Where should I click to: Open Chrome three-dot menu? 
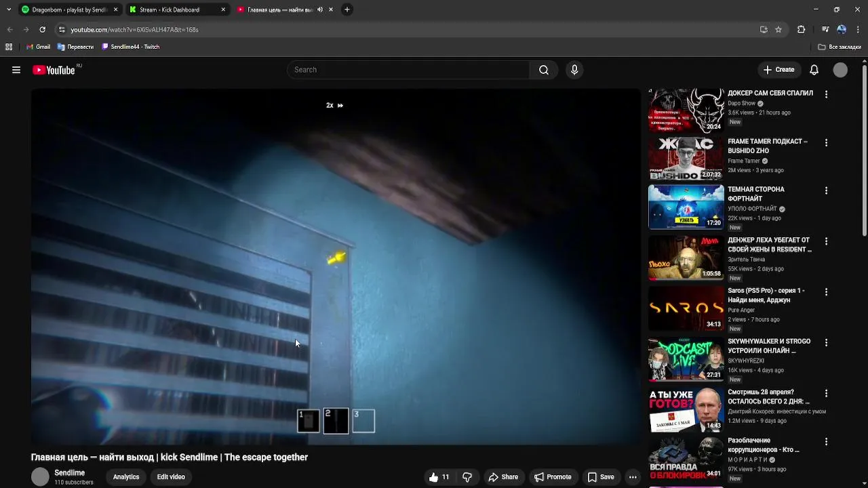[858, 30]
